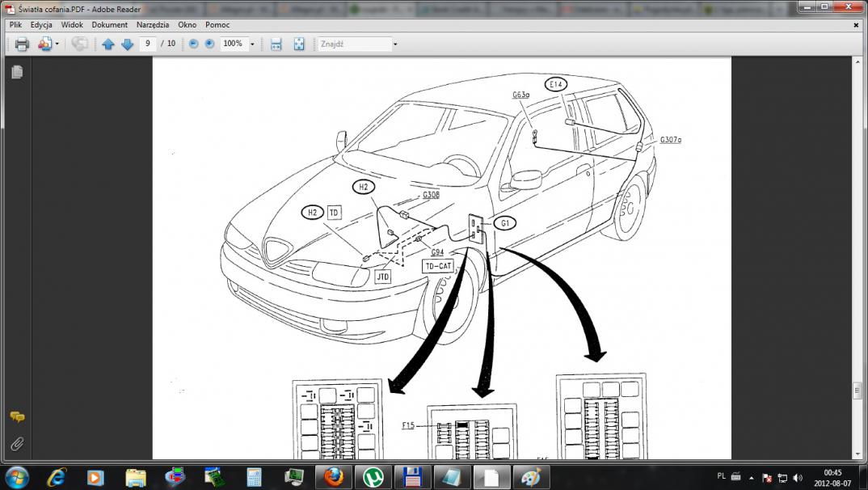Open the Narzędzia menu

click(153, 25)
